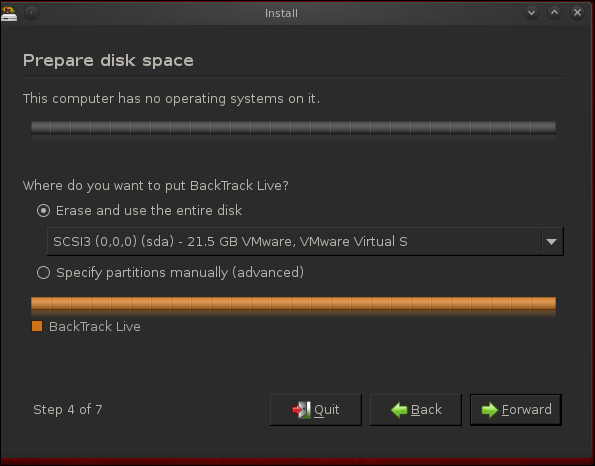
Task: Maximize window using the up-chevron title button
Action: (554, 13)
